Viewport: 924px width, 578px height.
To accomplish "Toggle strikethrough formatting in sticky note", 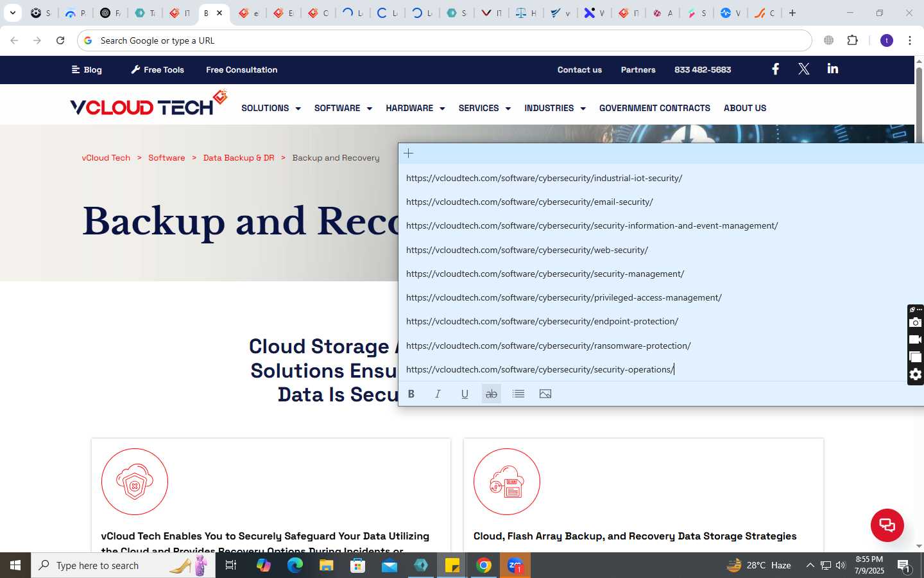I will click(x=492, y=394).
